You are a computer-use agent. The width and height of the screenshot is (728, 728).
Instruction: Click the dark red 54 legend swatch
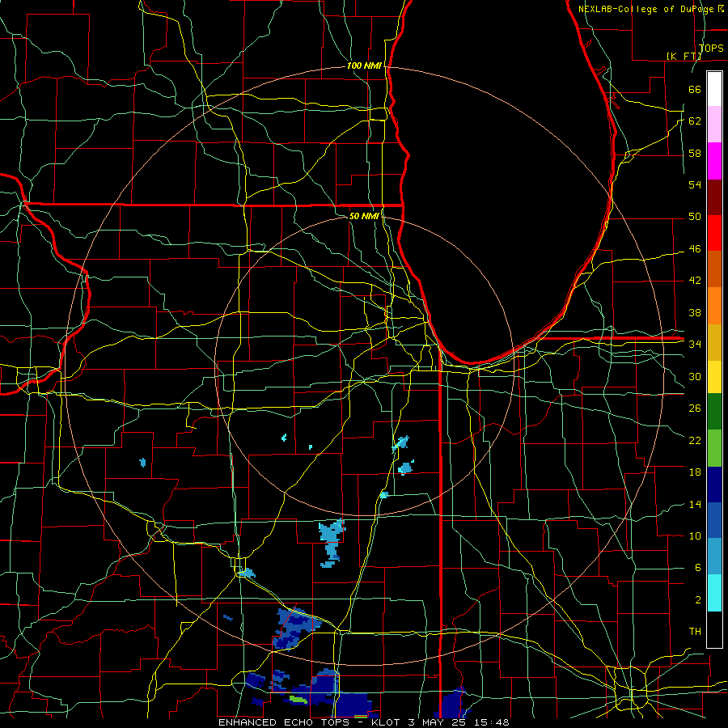[714, 197]
